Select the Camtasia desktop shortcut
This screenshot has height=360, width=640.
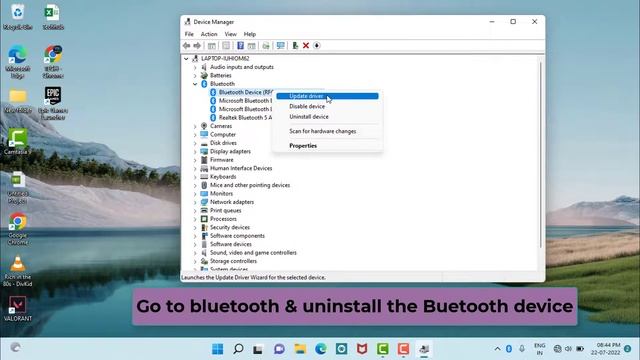pos(17,142)
